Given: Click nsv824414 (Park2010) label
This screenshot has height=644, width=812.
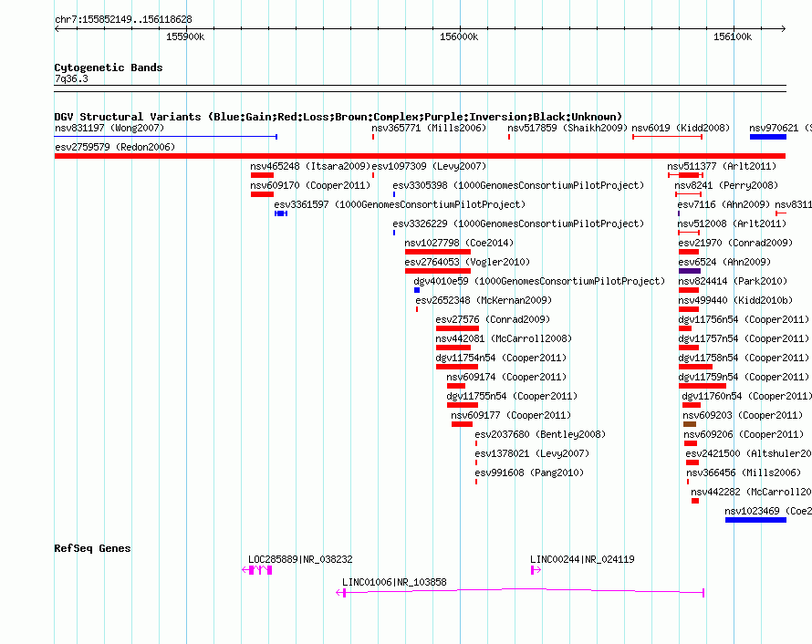Looking at the screenshot, I should pos(733,281).
